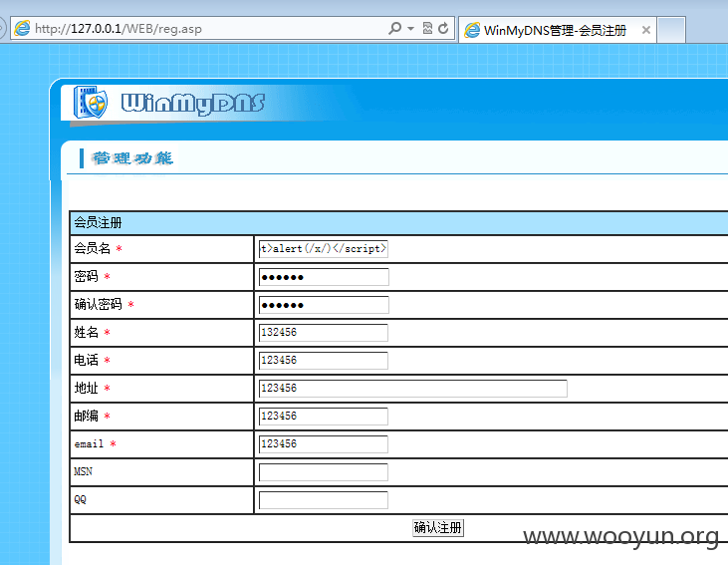Click the 地址 label
Viewport: 728px width, 565px height.
(x=86, y=388)
